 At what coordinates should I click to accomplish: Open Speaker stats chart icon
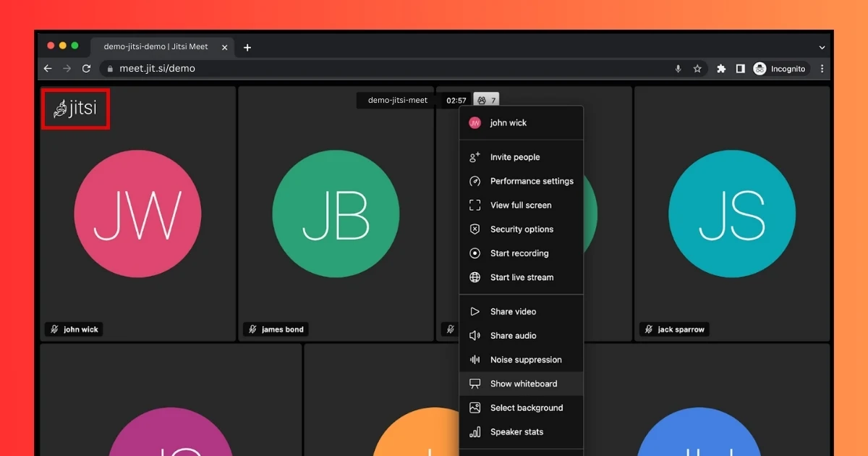(475, 432)
